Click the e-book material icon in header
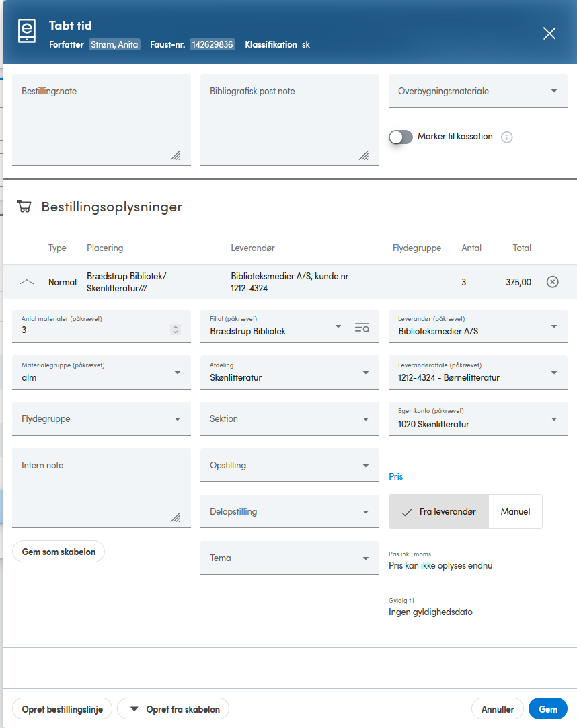The height and width of the screenshot is (728, 577). click(27, 31)
